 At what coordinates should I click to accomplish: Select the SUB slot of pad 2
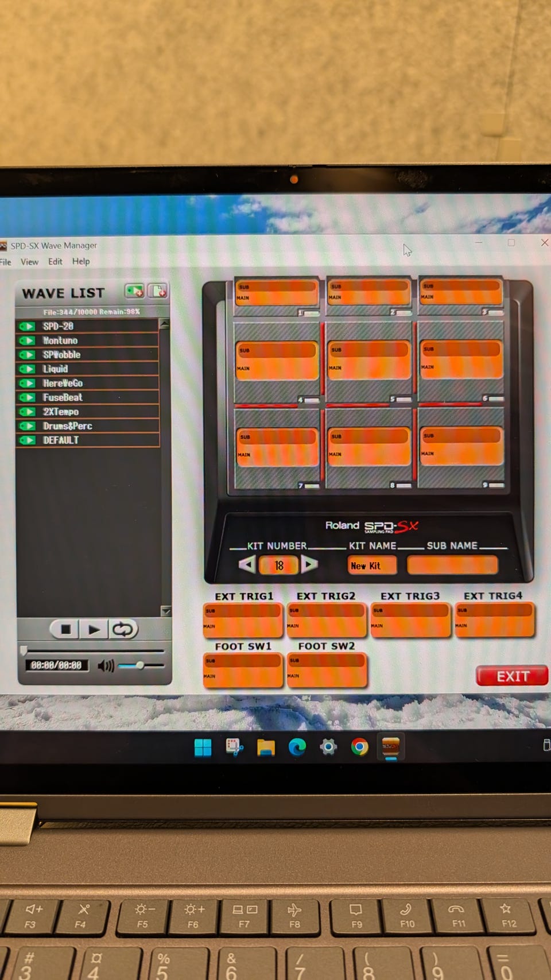point(368,286)
